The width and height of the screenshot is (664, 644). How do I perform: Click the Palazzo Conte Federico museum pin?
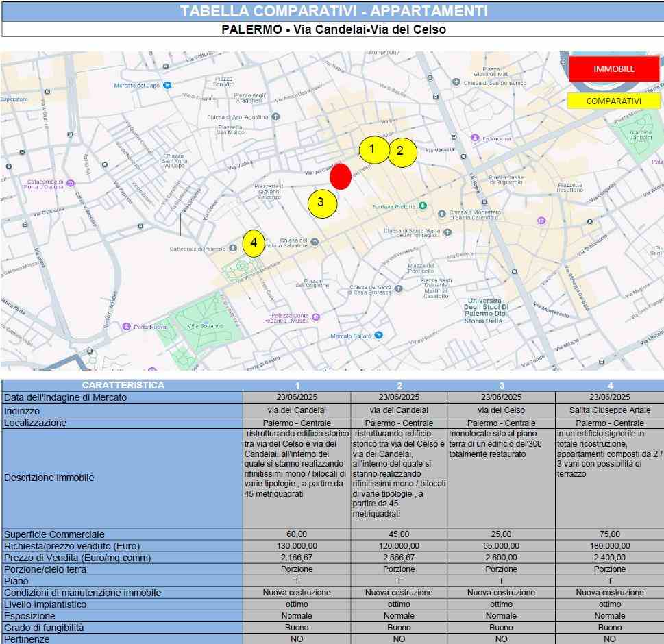(315, 317)
